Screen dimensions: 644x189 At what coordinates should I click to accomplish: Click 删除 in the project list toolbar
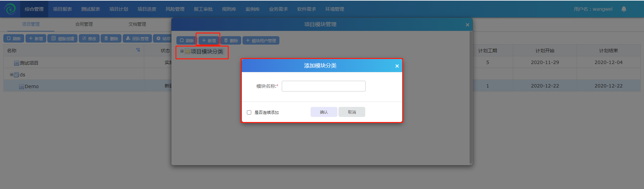[111, 39]
